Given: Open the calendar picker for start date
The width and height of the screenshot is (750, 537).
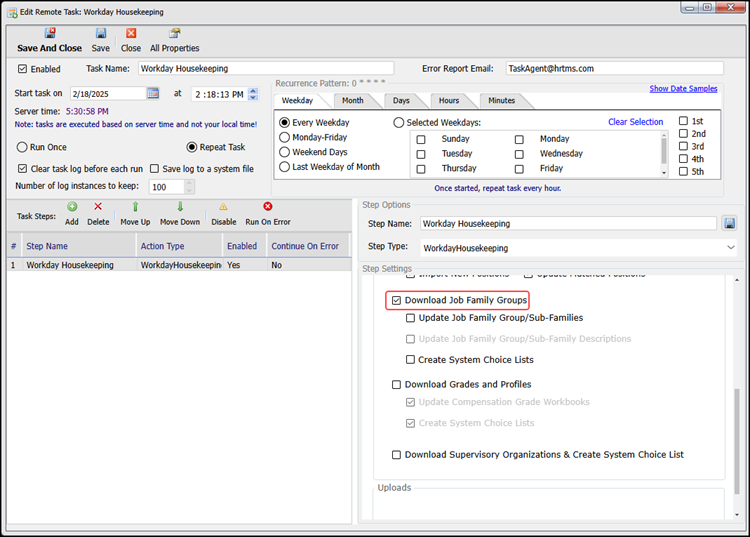Looking at the screenshot, I should [x=153, y=93].
